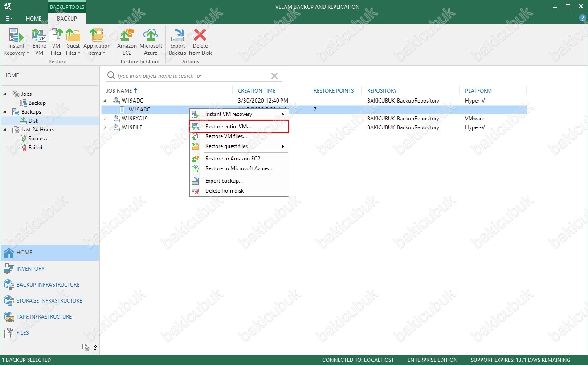Click the VMware platform cell
Viewport: 588px width, 365px height.
tap(474, 119)
